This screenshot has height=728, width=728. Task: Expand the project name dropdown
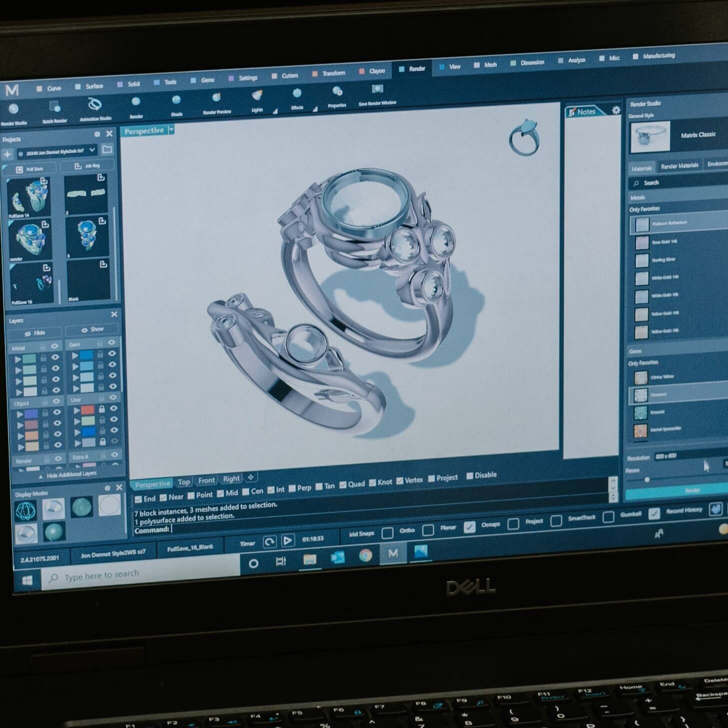coord(92,150)
